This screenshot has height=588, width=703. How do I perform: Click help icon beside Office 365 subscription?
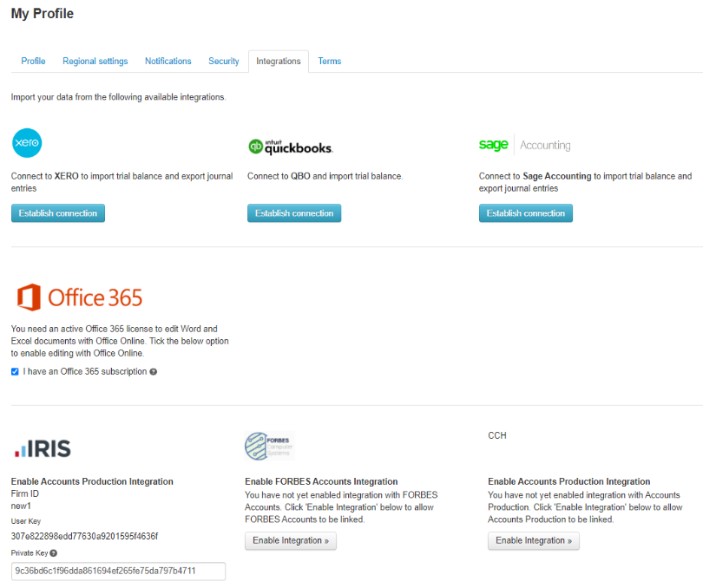154,372
